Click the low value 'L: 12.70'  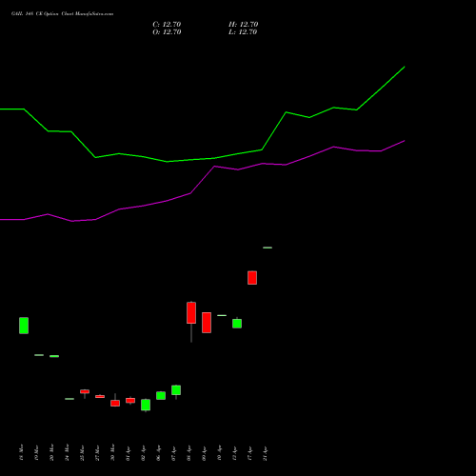tap(243, 32)
